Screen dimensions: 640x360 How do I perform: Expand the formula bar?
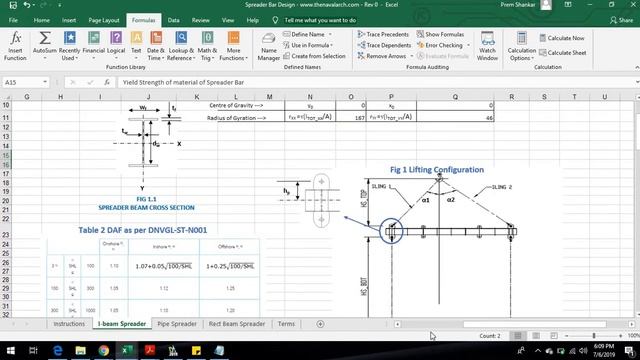click(637, 82)
